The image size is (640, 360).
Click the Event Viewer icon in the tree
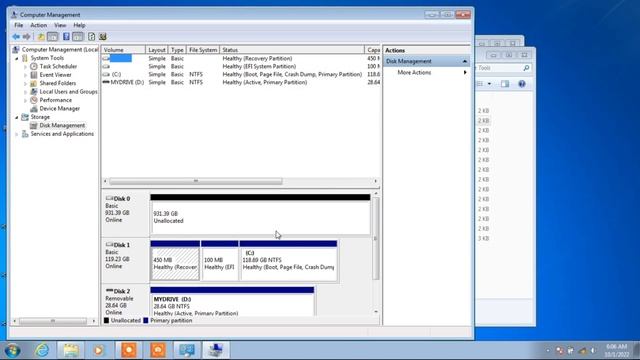pos(34,75)
